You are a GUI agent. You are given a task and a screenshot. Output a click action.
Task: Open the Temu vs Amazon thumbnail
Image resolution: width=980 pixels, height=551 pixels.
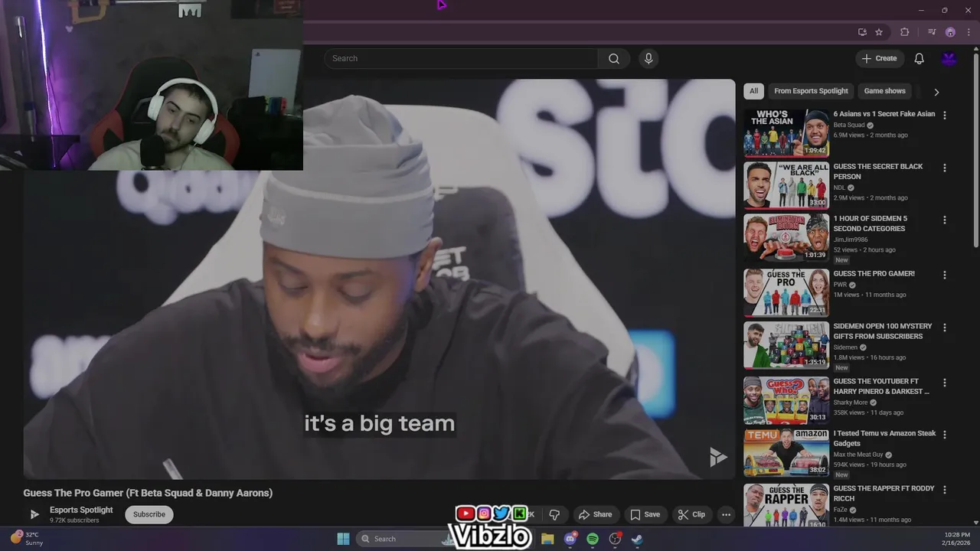tap(786, 452)
